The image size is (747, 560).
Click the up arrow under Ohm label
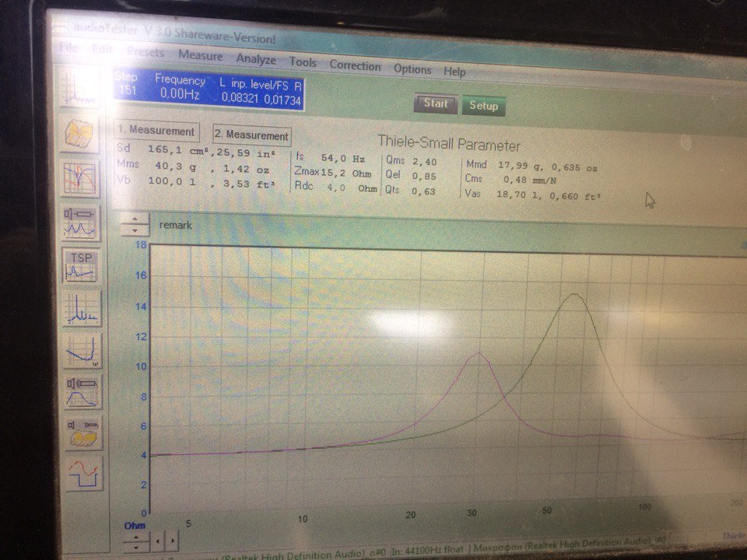(x=136, y=537)
